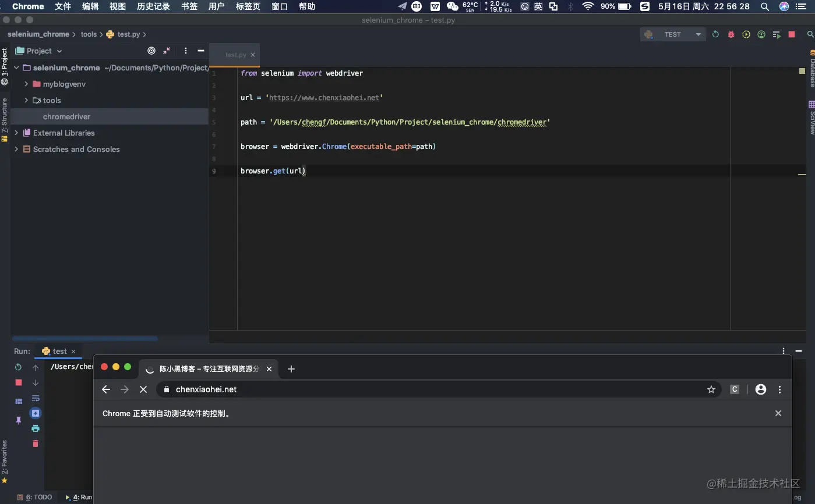Collapse the selenium_chrome root folder
The height and width of the screenshot is (504, 815).
click(x=16, y=68)
